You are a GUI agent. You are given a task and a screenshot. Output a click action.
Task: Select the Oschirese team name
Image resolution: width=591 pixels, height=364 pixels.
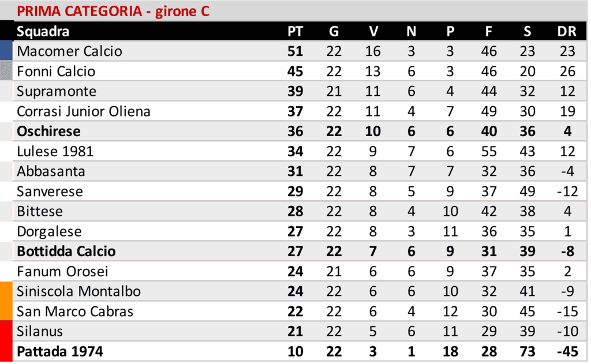[48, 132]
